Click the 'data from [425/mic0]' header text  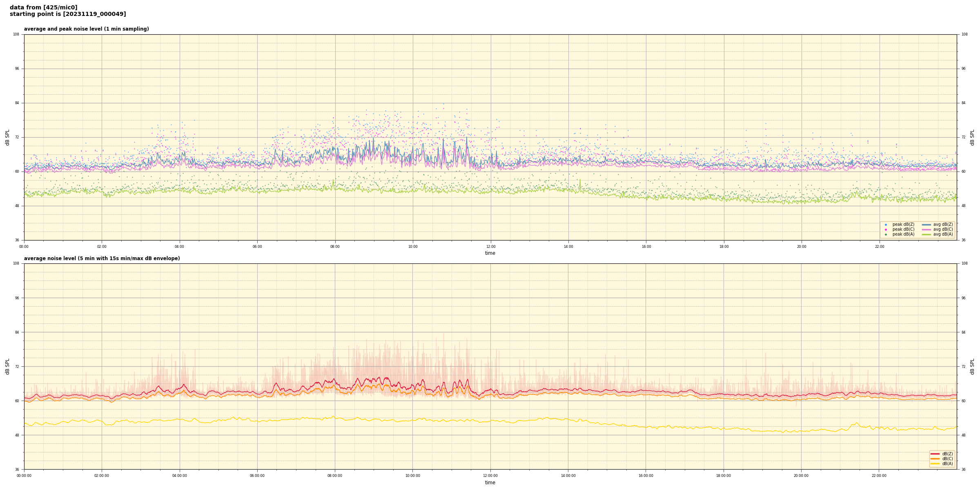43,7
